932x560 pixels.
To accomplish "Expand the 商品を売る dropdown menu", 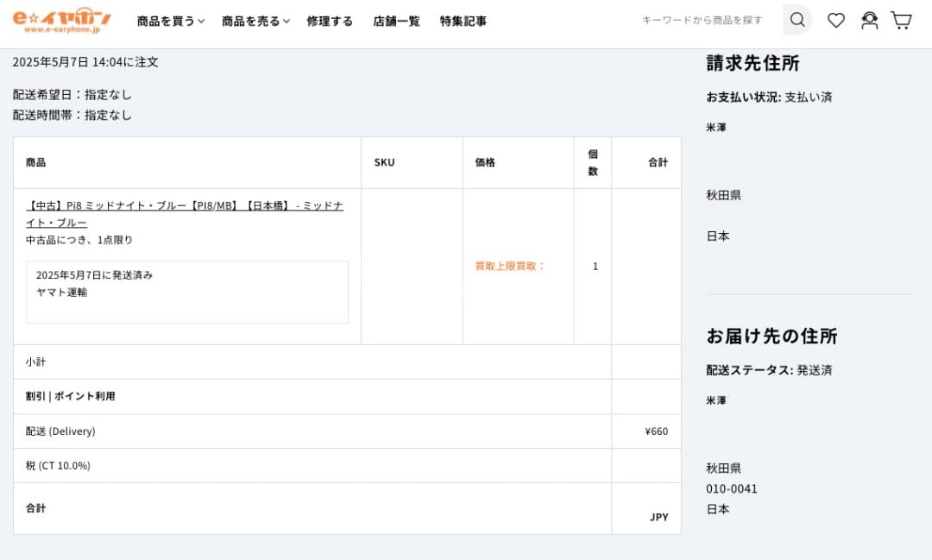I will click(255, 21).
